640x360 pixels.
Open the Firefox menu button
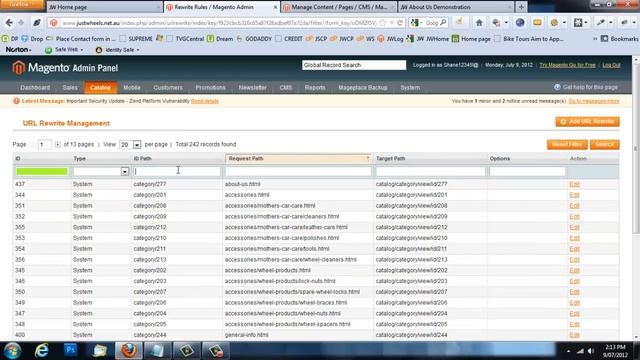pyautogui.click(x=21, y=4)
